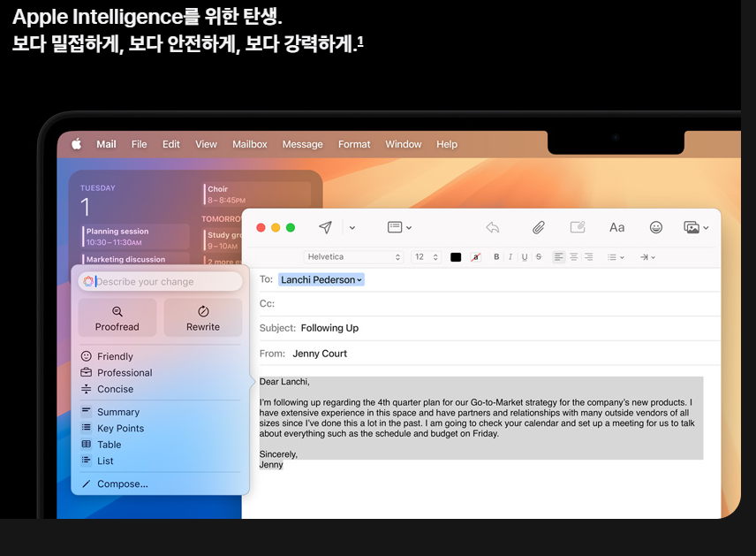Click the reply arrow icon
Image resolution: width=756 pixels, height=556 pixels.
[492, 227]
